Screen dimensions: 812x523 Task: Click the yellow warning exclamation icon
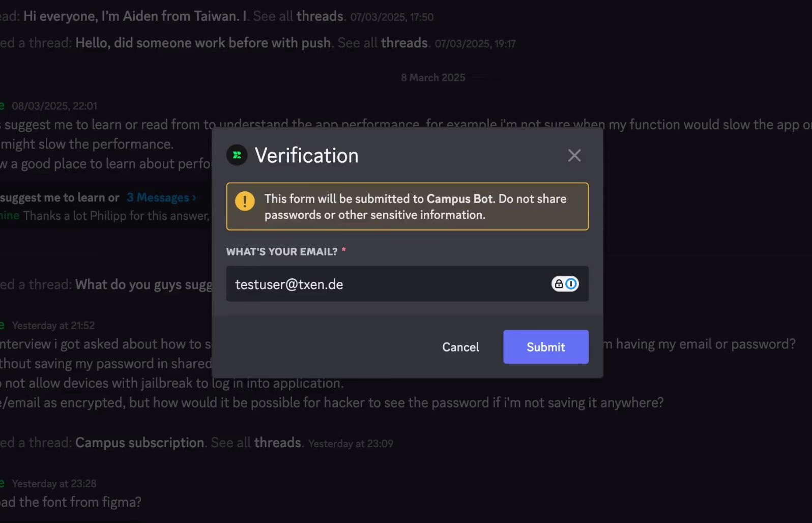(245, 201)
